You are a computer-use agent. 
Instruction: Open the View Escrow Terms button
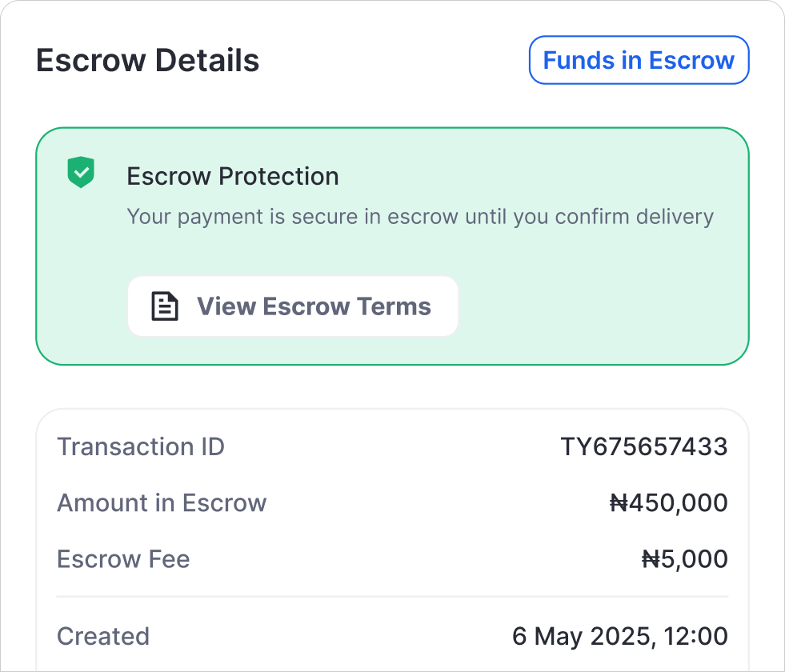[293, 306]
